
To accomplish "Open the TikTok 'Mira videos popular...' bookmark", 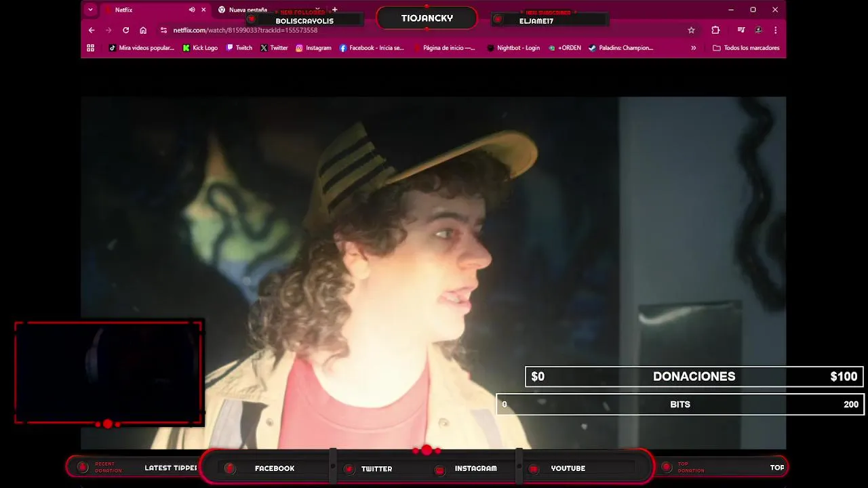I will (141, 48).
